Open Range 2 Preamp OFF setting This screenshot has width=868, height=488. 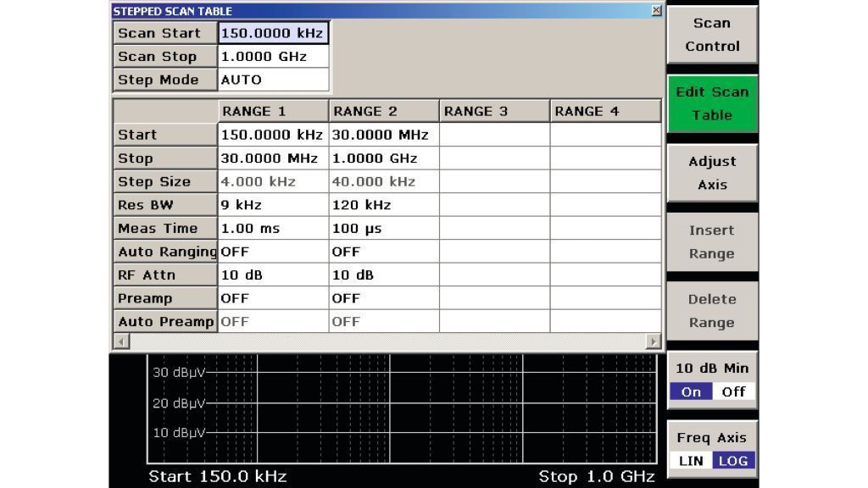click(383, 298)
